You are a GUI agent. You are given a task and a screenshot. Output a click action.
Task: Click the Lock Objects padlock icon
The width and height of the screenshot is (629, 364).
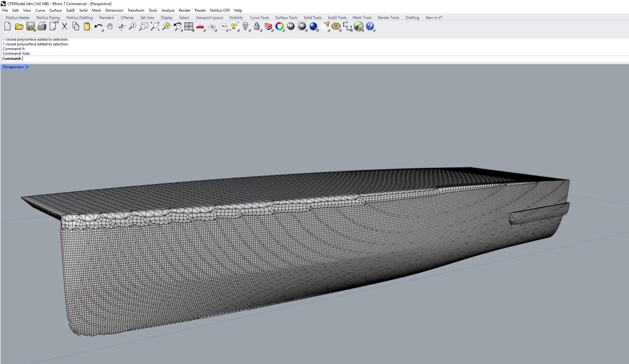pos(257,26)
